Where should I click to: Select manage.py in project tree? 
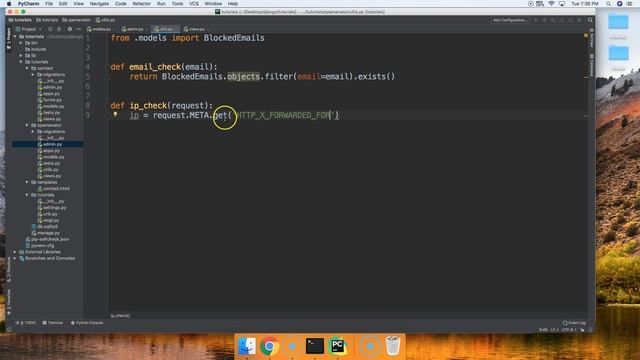pos(46,233)
